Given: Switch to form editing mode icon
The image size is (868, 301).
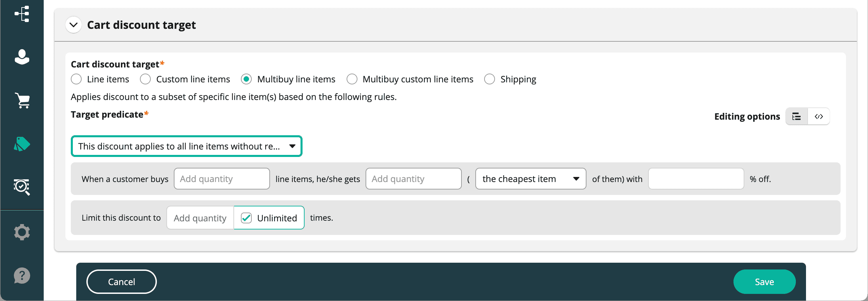Looking at the screenshot, I should pos(797,117).
